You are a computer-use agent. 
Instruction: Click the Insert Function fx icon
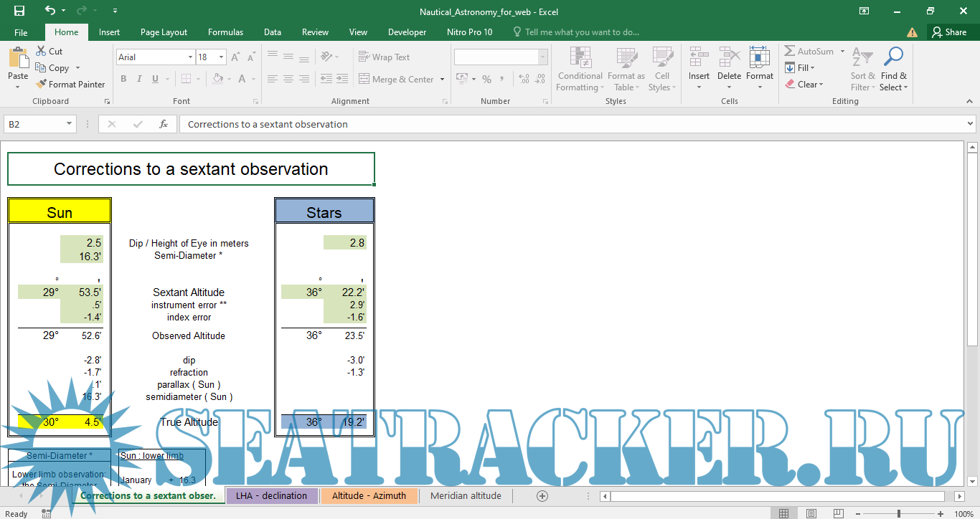tap(164, 124)
